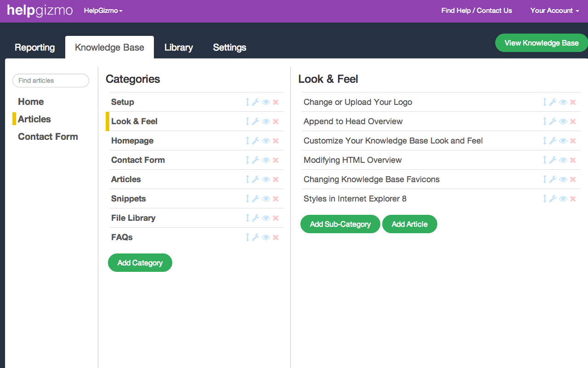Click reorder arrow for Change or Upload Your Logo
Screen dimensions: 588x368
544,102
